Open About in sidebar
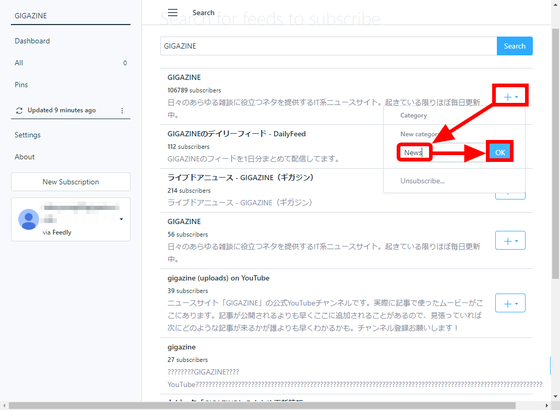560x410 pixels. point(25,157)
